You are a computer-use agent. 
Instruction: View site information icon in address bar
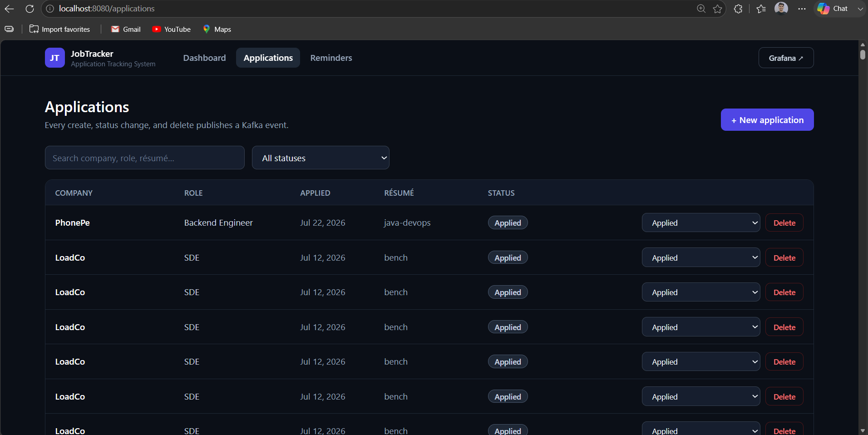(50, 9)
